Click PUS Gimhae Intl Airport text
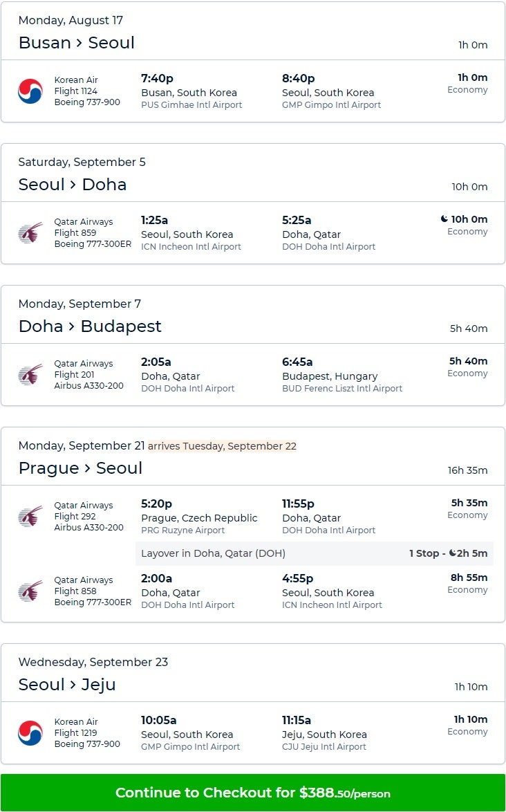Image resolution: width=506 pixels, height=812 pixels. pyautogui.click(x=191, y=105)
